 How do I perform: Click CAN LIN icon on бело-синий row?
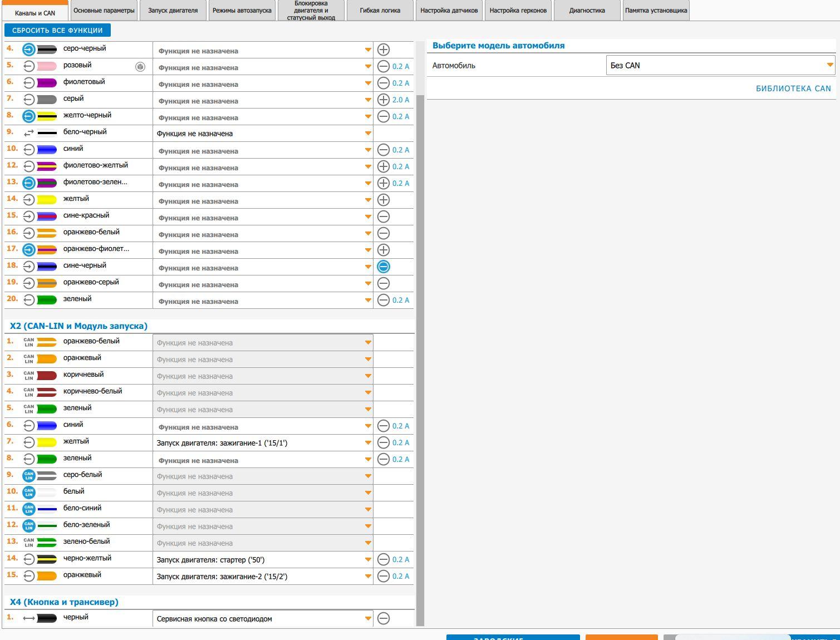(29, 509)
